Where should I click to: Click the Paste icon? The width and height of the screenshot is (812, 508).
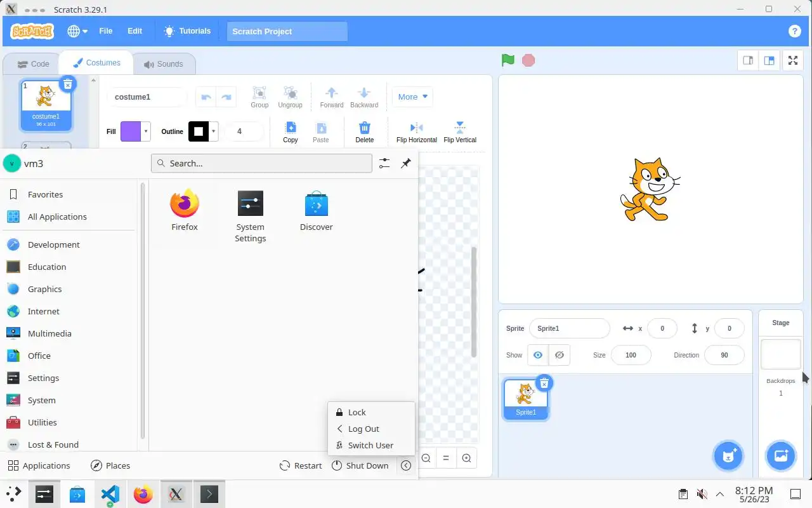coord(321,132)
